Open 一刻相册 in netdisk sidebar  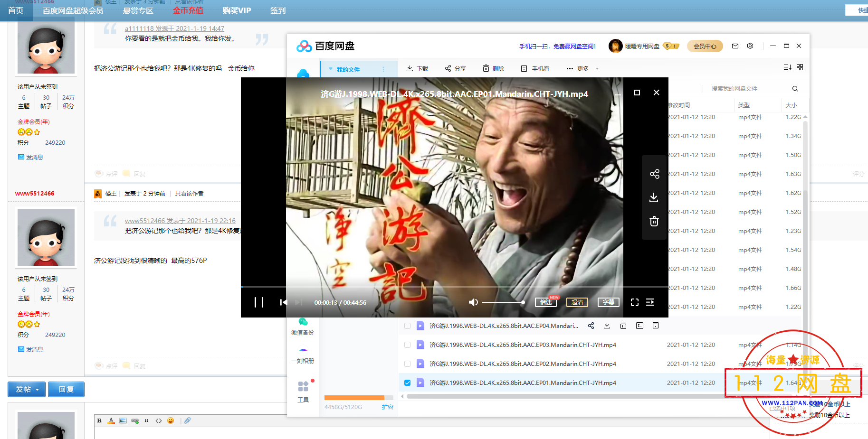pos(303,356)
